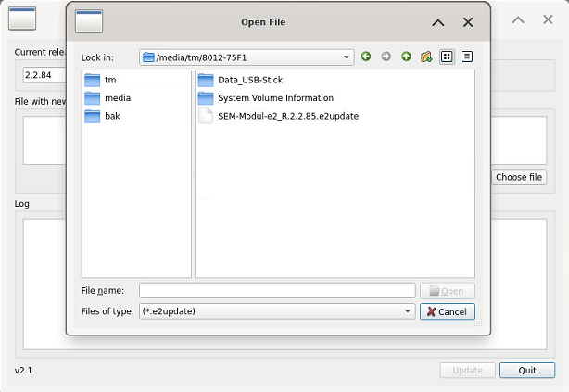Select the tm sidebar location
The height and width of the screenshot is (392, 569).
tap(110, 80)
